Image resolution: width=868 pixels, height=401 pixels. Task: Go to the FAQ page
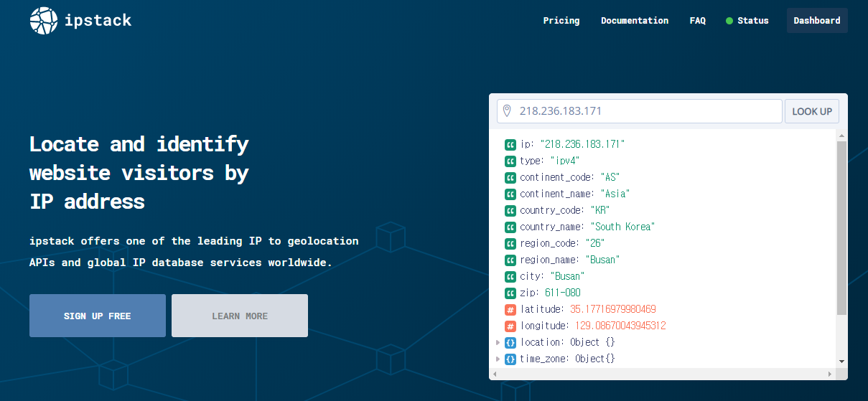pyautogui.click(x=698, y=21)
